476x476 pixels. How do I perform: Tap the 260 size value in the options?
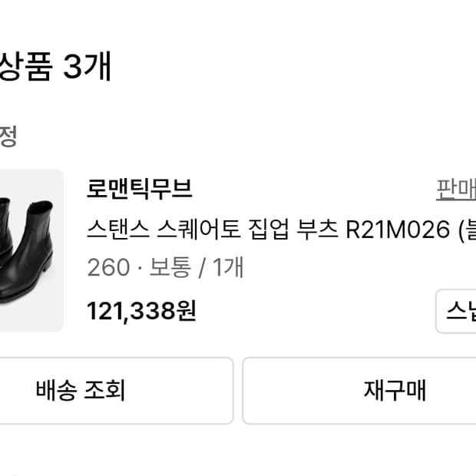108,268
